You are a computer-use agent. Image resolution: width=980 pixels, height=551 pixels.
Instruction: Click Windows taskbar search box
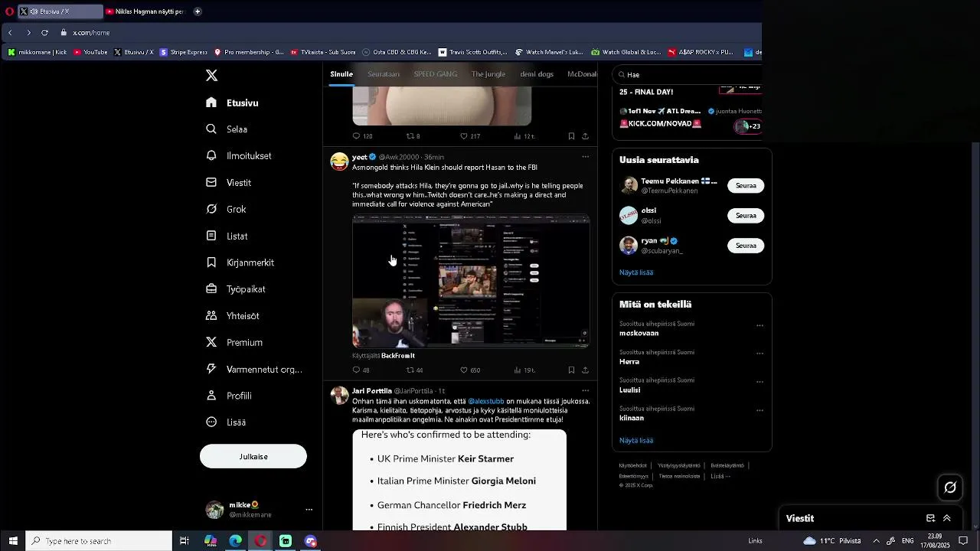[99, 541]
